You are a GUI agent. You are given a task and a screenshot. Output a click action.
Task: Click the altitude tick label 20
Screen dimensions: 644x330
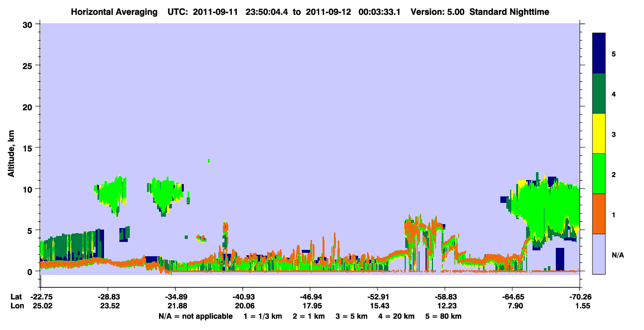(x=28, y=106)
